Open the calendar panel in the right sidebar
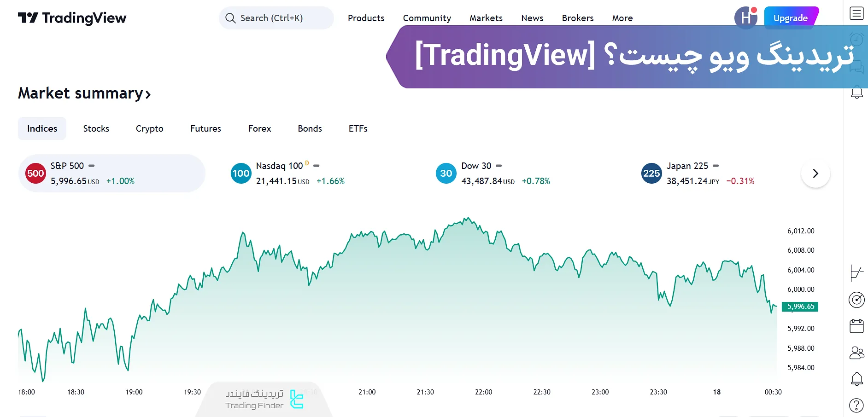This screenshot has width=868, height=417. point(857,325)
